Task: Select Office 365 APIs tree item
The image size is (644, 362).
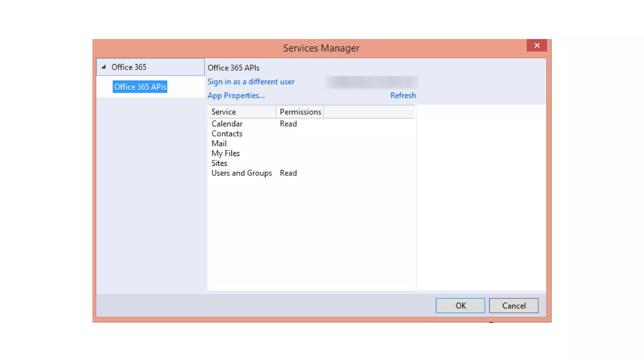Action: (x=140, y=87)
